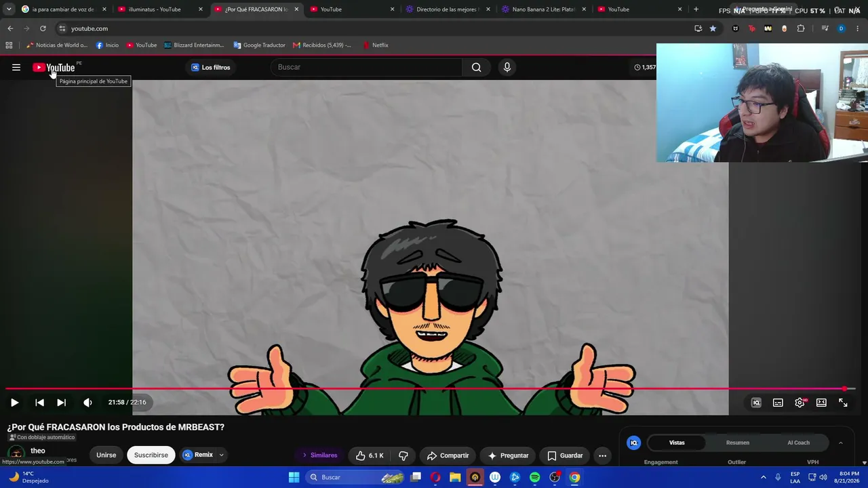Open the Netflix bookmark
Image resolution: width=868 pixels, height=488 pixels.
[x=376, y=45]
